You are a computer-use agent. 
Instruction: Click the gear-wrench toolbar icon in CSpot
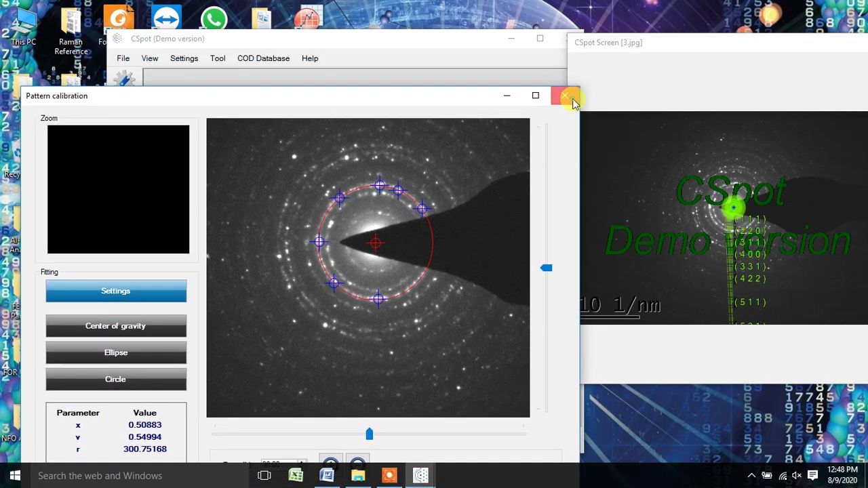[x=124, y=80]
